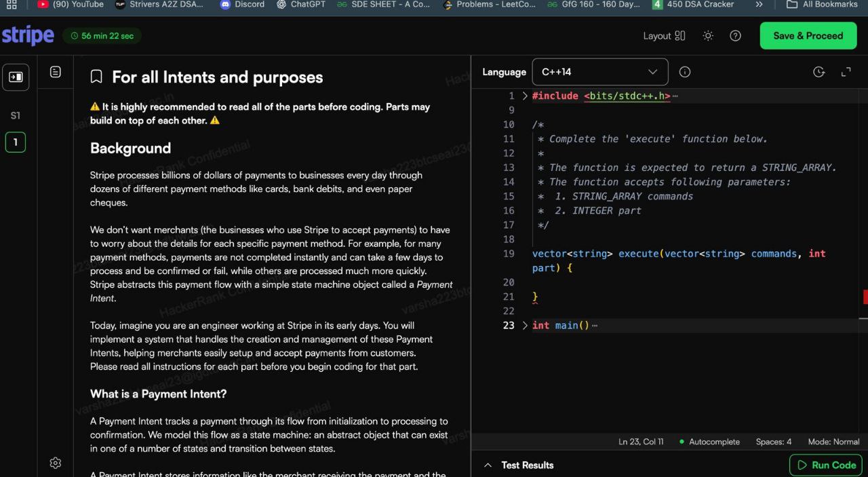Image resolution: width=868 pixels, height=477 pixels.
Task: Click Save & Proceed button
Action: click(808, 36)
